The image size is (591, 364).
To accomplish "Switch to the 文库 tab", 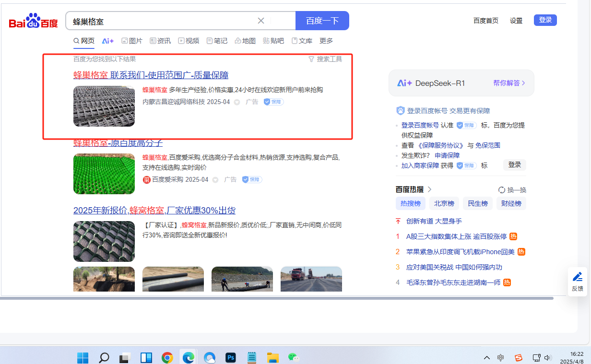I will 302,41.
